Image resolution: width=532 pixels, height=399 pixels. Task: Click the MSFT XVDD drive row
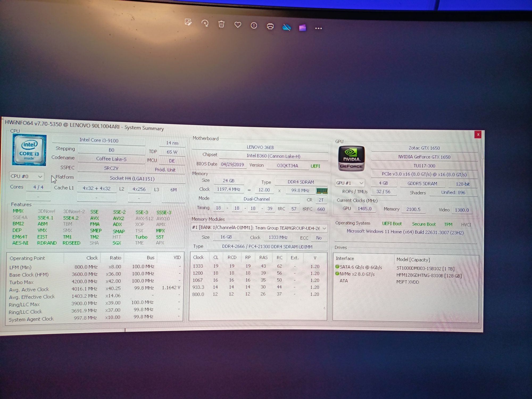(x=405, y=282)
